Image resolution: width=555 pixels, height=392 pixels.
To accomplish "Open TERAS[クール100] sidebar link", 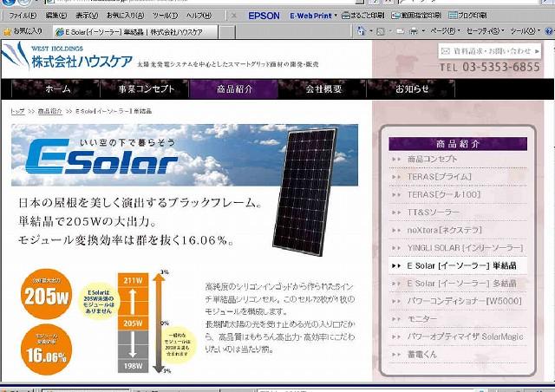I will (443, 194).
